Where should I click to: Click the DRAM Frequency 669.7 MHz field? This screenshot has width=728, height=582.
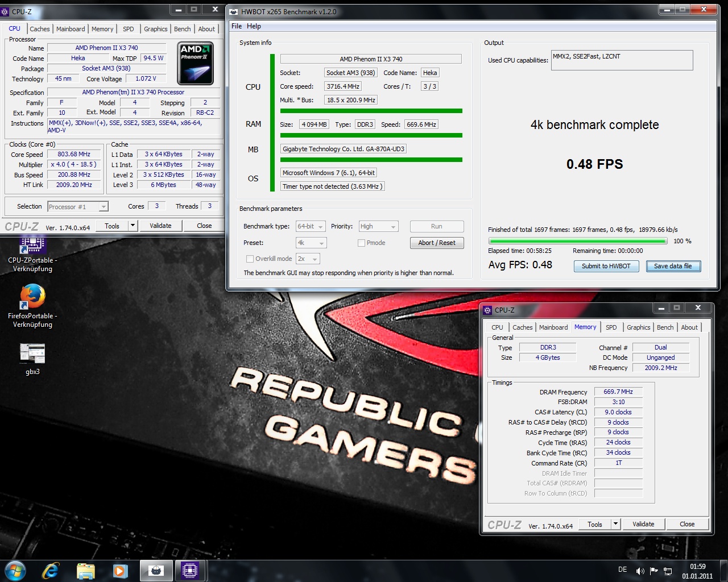[618, 392]
